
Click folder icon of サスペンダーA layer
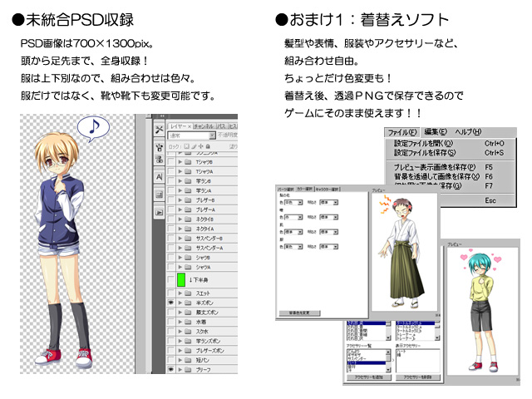189,248
